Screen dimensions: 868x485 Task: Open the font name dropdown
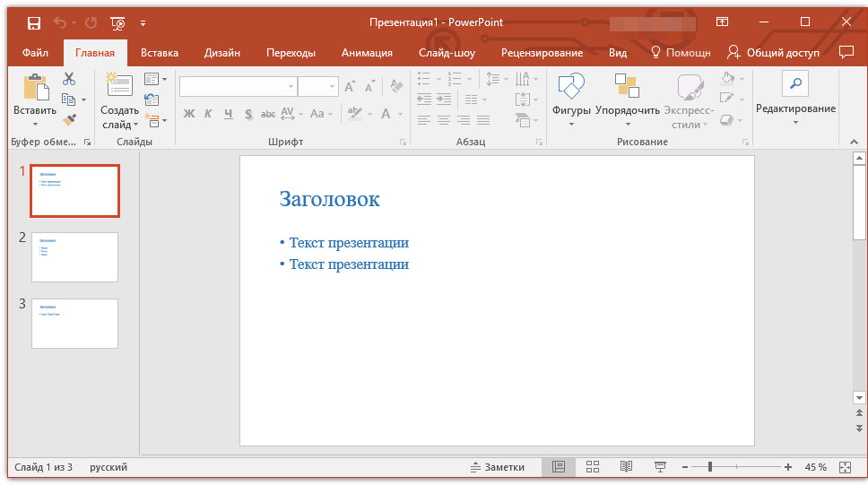tap(291, 87)
